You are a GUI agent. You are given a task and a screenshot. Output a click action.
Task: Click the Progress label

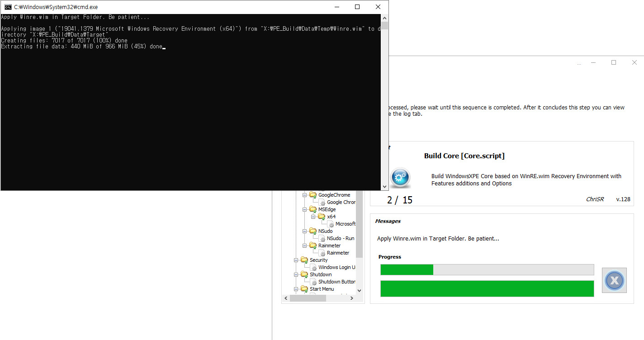click(390, 257)
